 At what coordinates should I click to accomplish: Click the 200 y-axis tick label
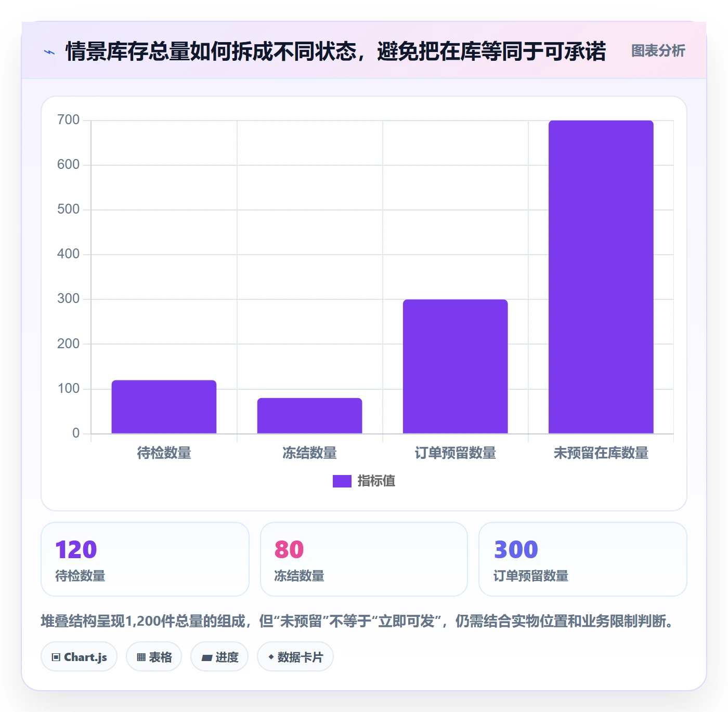point(68,344)
